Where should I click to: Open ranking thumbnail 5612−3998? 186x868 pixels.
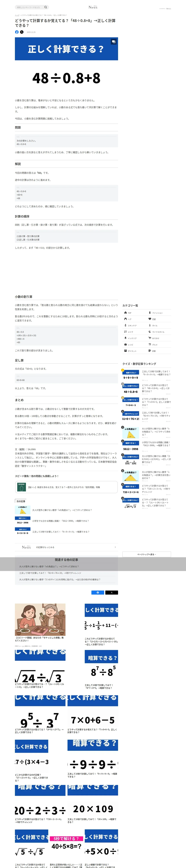[131, 446]
